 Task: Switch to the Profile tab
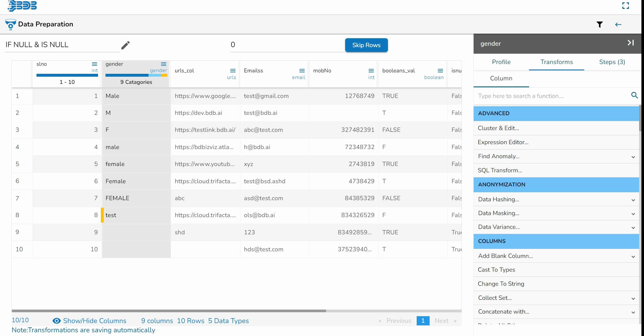click(x=501, y=62)
